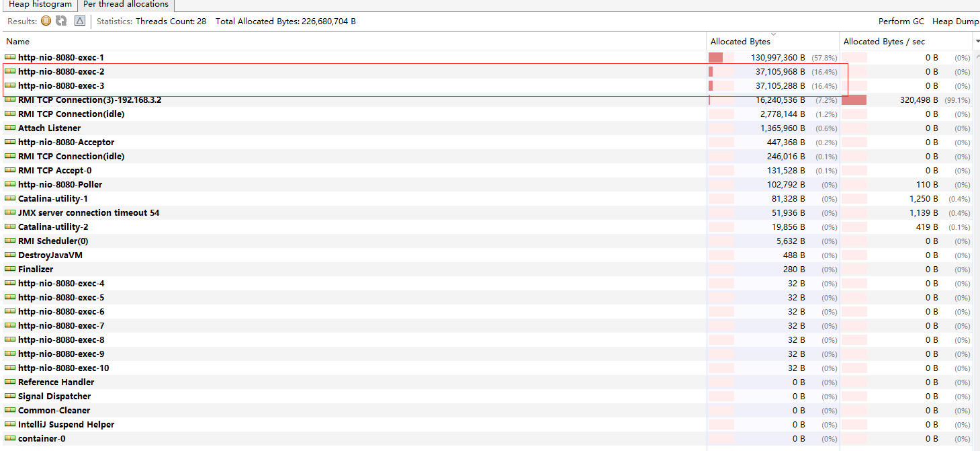Click the 99.1% per-second percentage
The width and height of the screenshot is (980, 451).
click(x=957, y=99)
